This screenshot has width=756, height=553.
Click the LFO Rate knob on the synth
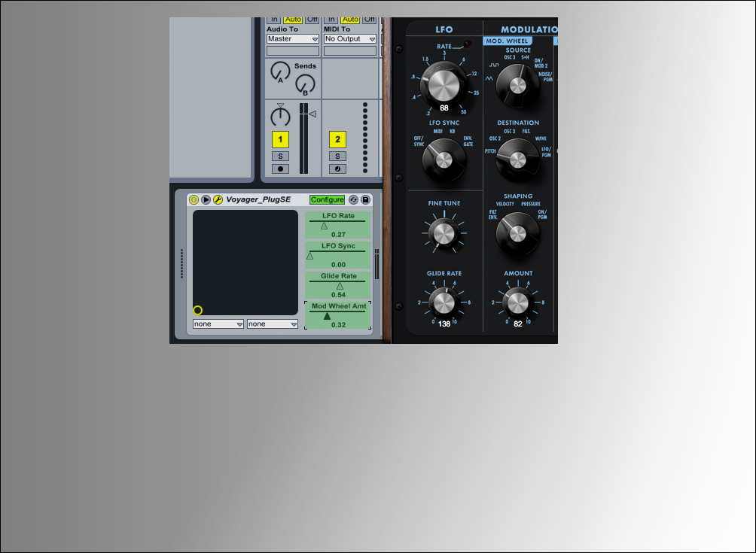(444, 83)
